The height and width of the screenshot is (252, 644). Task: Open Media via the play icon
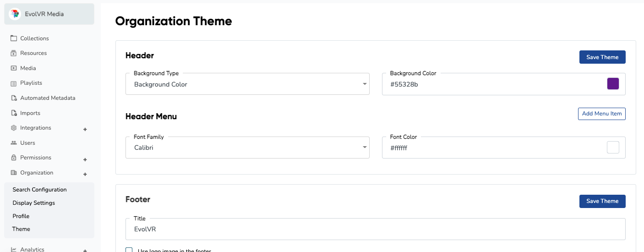(14, 68)
